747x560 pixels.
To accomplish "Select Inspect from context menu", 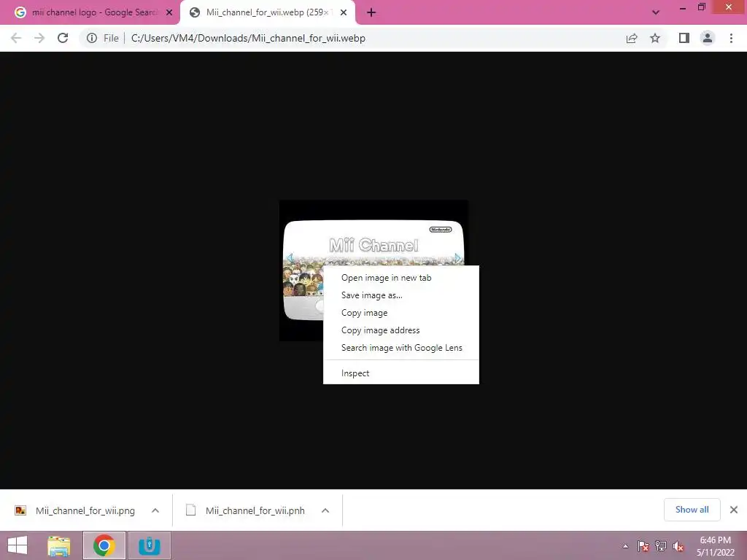I will coord(401,373).
